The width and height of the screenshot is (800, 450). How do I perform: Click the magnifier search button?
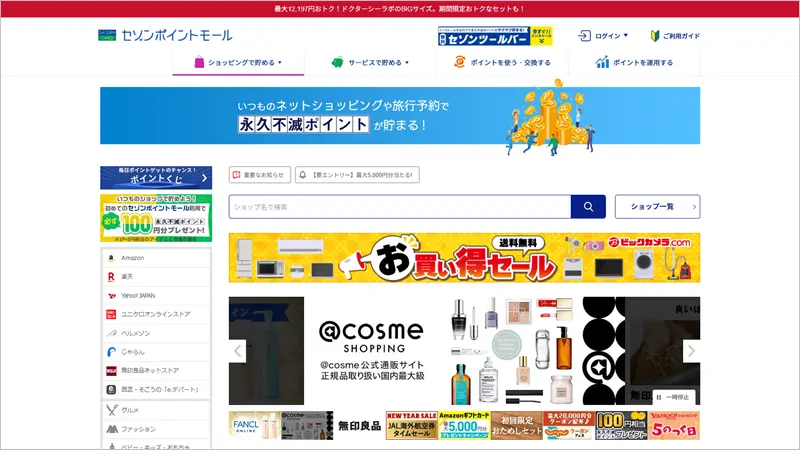(588, 207)
